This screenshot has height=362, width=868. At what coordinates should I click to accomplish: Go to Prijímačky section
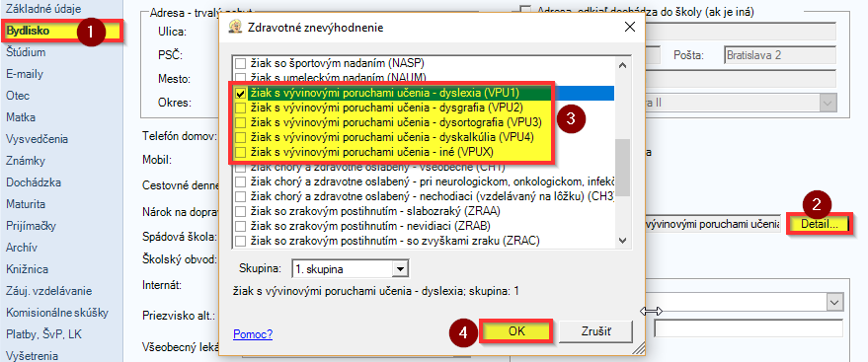31,226
